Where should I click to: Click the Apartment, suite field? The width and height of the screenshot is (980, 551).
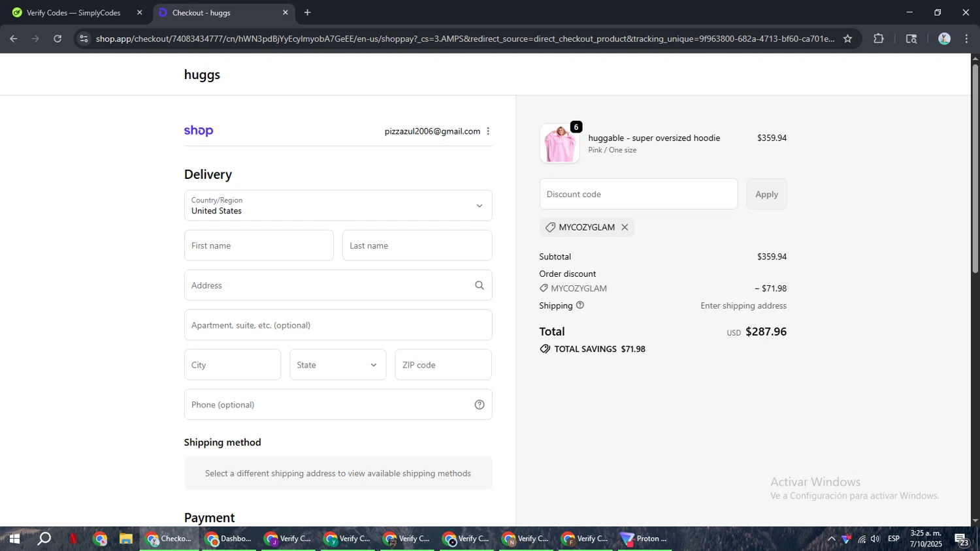[338, 325]
